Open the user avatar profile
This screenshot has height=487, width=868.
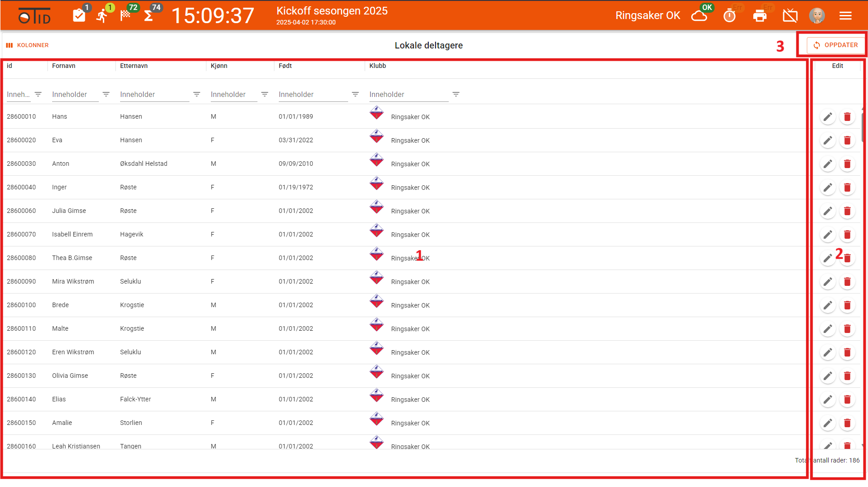pos(817,16)
